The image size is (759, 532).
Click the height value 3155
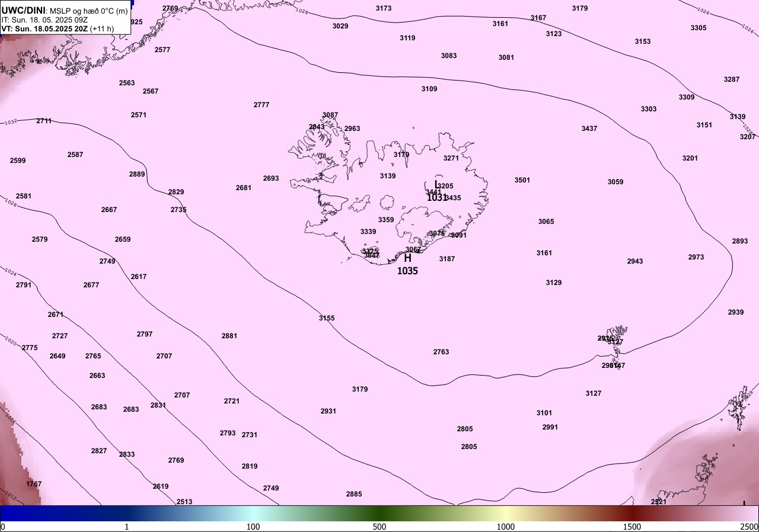tap(327, 318)
